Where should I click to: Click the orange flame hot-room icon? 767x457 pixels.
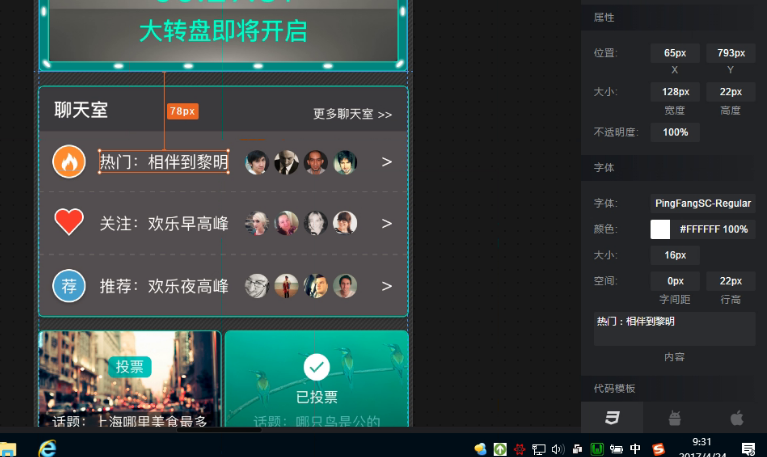click(x=69, y=162)
